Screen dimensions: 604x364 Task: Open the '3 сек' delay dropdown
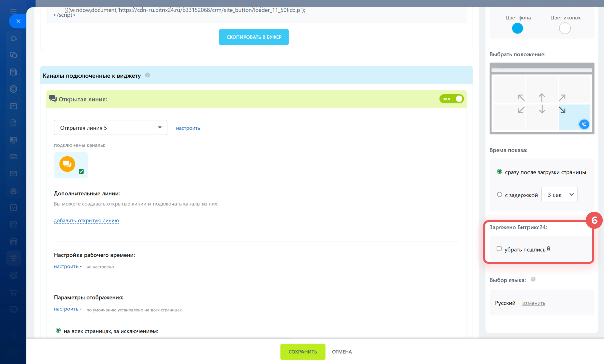[x=559, y=194]
